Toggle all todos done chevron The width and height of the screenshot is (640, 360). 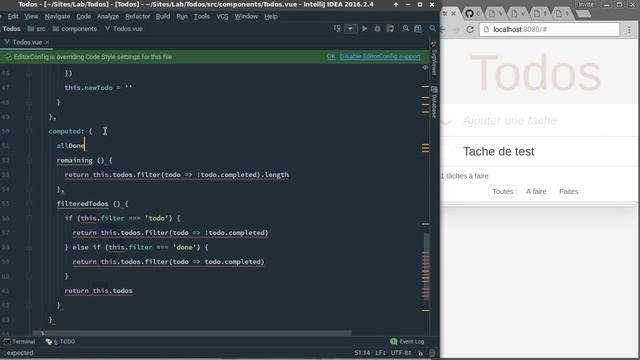(x=446, y=121)
